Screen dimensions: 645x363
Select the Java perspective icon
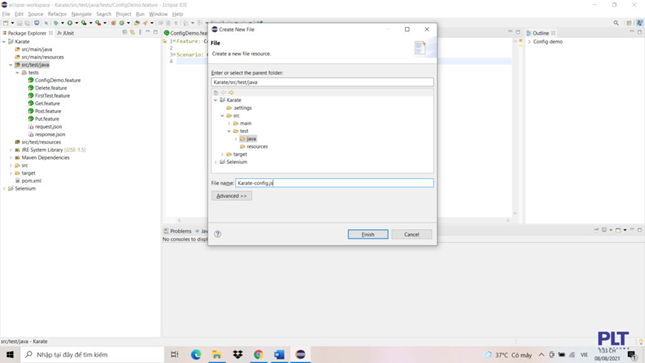tap(640, 23)
